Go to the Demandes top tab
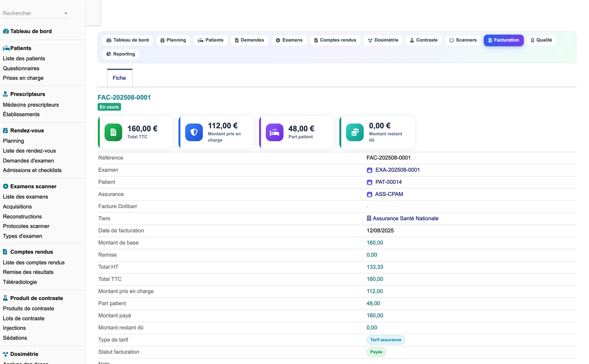The image size is (589, 364). [x=249, y=40]
